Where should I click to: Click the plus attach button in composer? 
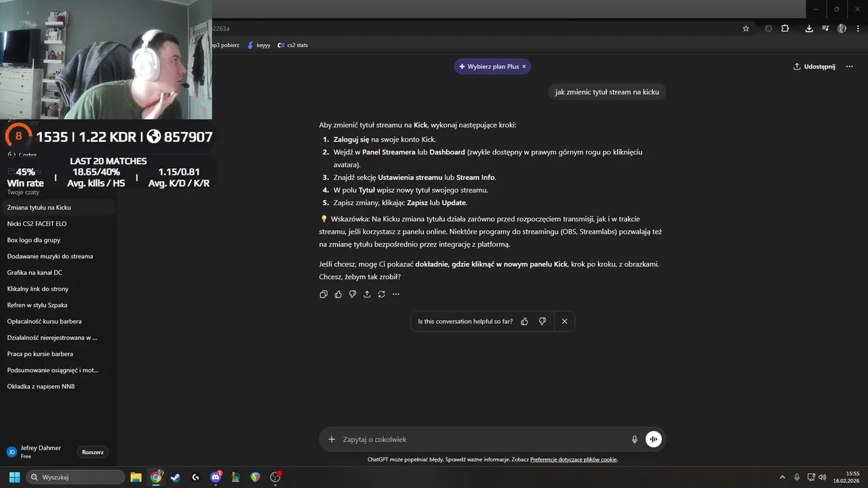[x=332, y=439]
